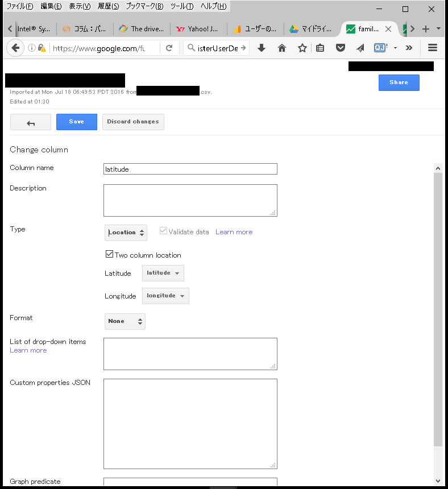This screenshot has width=448, height=489.
Task: Click Discard changes button
Action: (x=133, y=122)
